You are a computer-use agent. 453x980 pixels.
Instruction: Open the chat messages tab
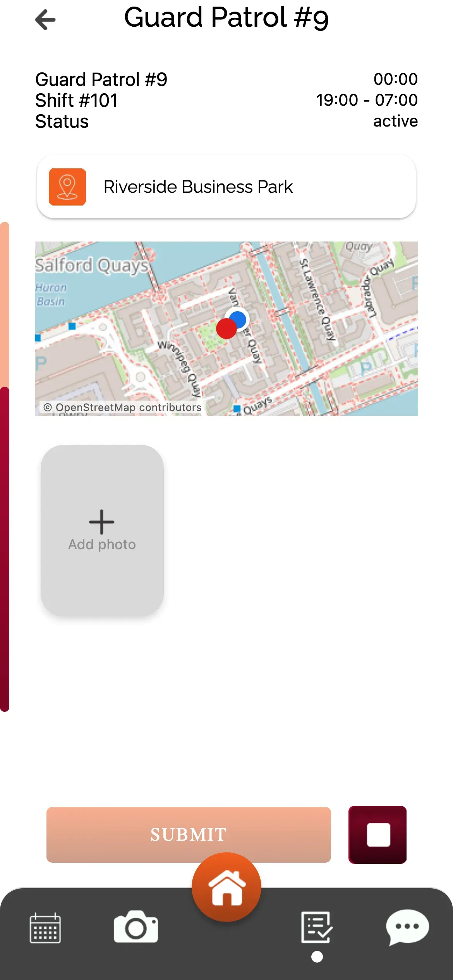tap(407, 927)
